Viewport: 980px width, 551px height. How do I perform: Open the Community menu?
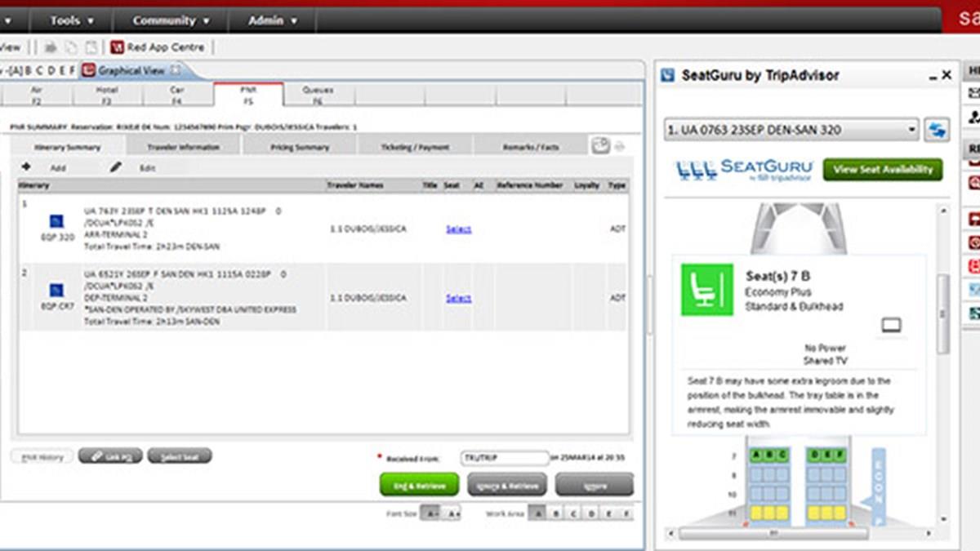171,20
